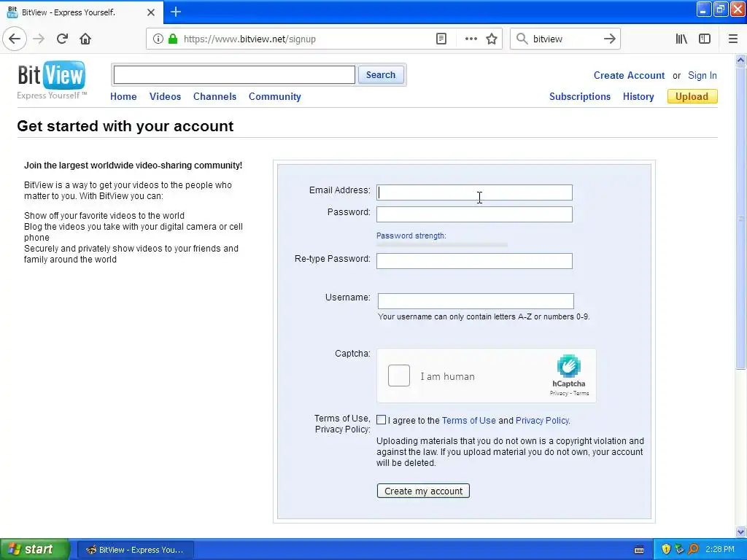
Task: Click the BitView site search box
Action: tap(234, 75)
